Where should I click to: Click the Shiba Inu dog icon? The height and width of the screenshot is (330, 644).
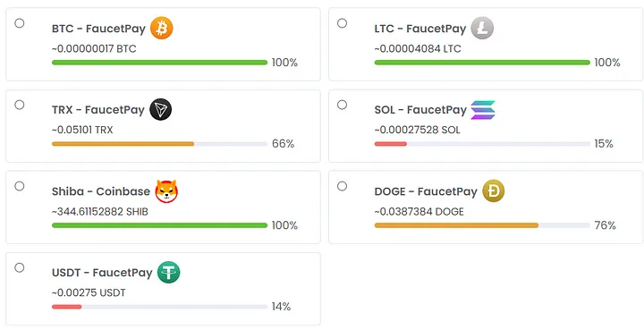click(x=166, y=190)
